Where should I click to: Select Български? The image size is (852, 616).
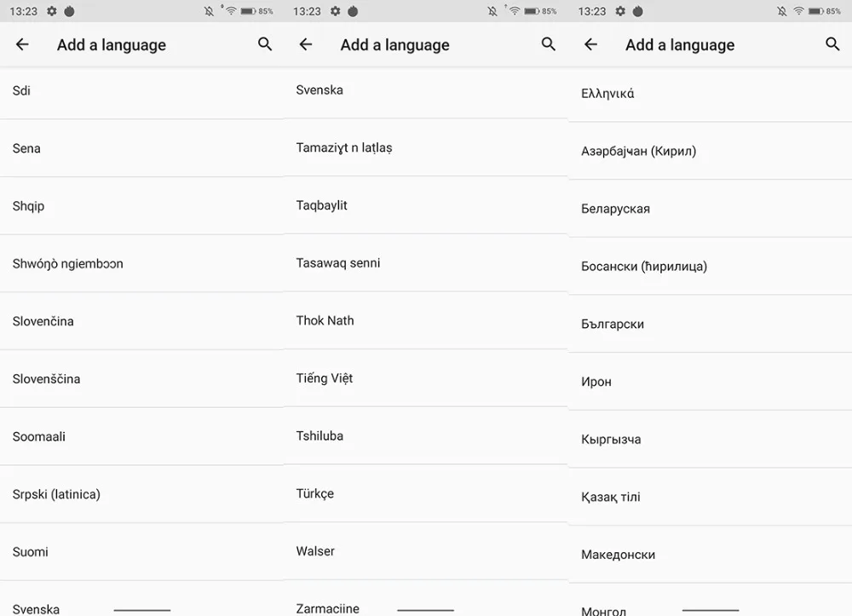[710, 324]
